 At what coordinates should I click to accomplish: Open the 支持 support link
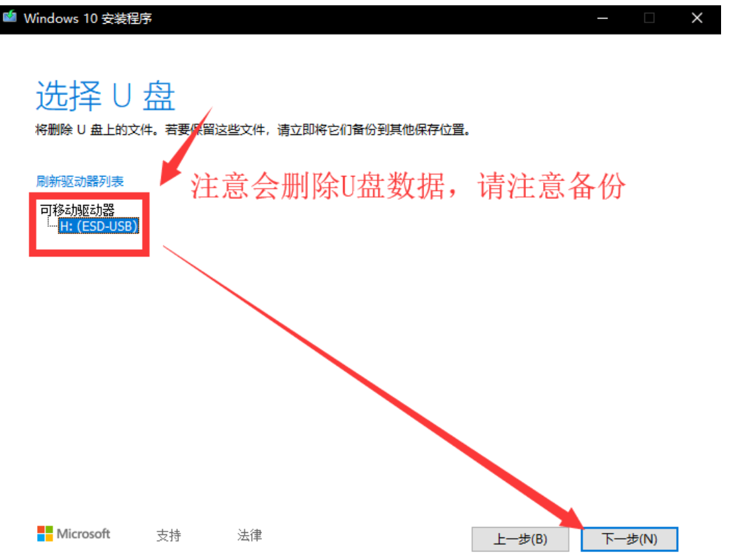pyautogui.click(x=168, y=536)
